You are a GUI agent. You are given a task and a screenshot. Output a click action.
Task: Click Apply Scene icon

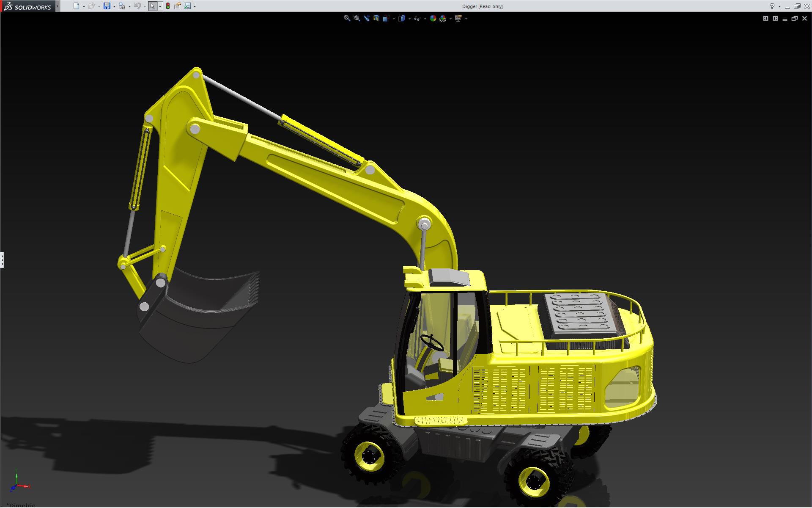pos(443,18)
